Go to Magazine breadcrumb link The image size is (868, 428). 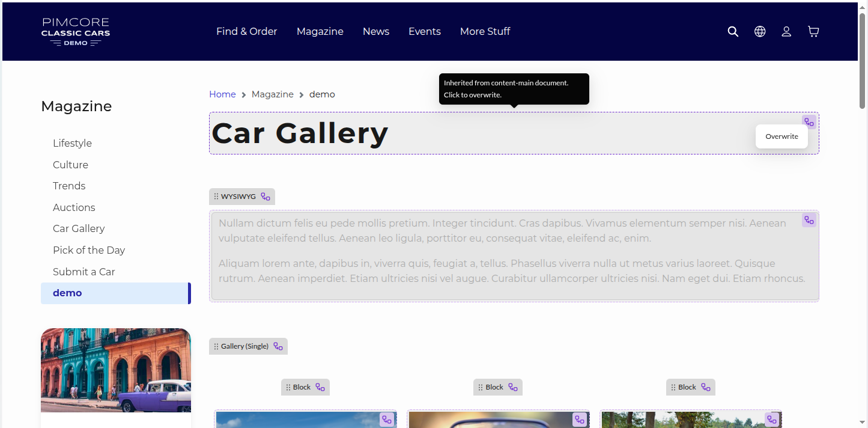273,94
